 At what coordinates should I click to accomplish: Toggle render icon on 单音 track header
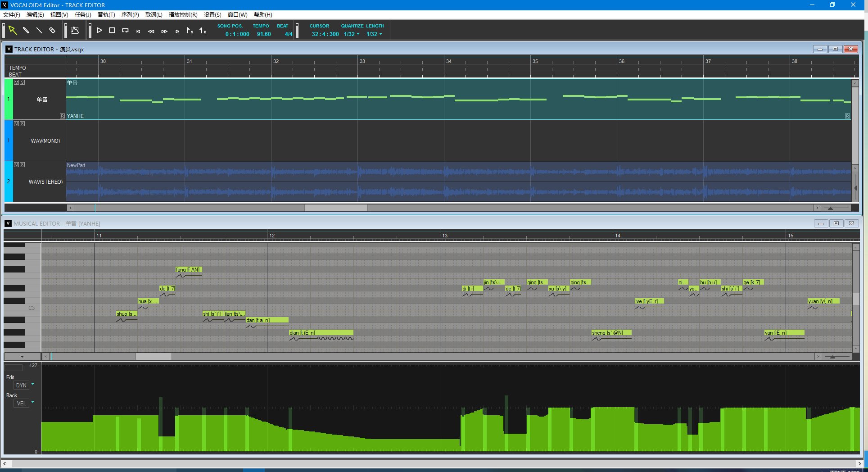tap(62, 116)
